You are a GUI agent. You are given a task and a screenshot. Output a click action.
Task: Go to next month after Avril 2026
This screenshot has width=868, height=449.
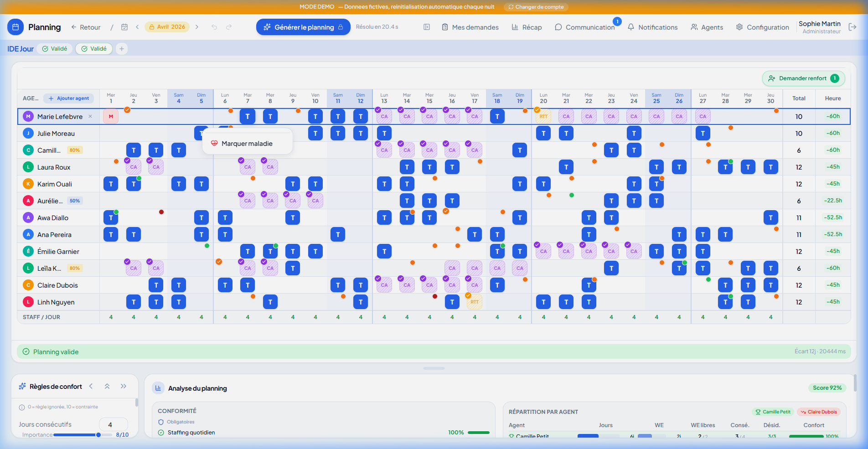pyautogui.click(x=197, y=27)
